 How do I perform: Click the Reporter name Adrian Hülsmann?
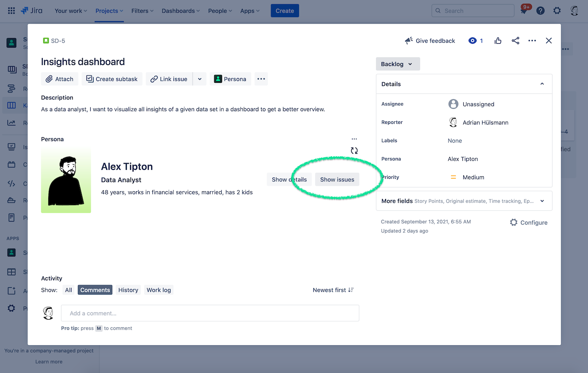(x=486, y=123)
